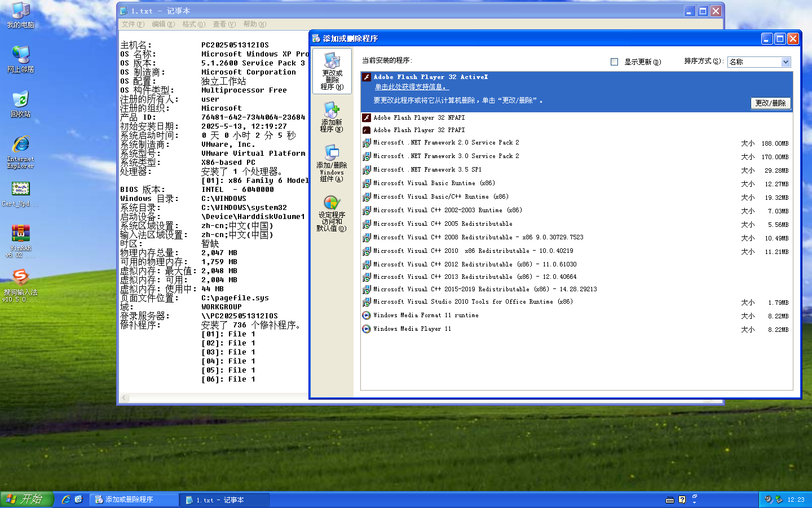Launch Internet Explorer from desktop
812x508 pixels.
click(20, 151)
